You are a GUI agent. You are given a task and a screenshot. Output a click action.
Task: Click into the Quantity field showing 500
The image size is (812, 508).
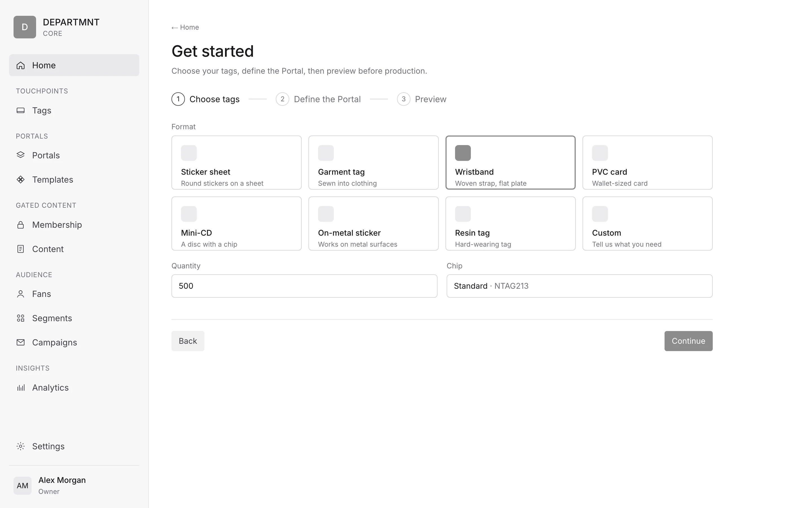coord(304,286)
